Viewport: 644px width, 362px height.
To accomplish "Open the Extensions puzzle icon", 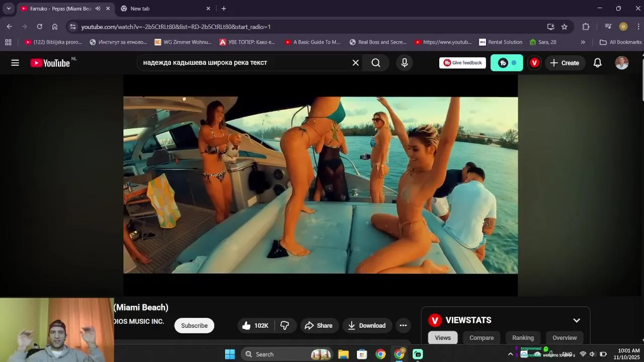I will (586, 27).
